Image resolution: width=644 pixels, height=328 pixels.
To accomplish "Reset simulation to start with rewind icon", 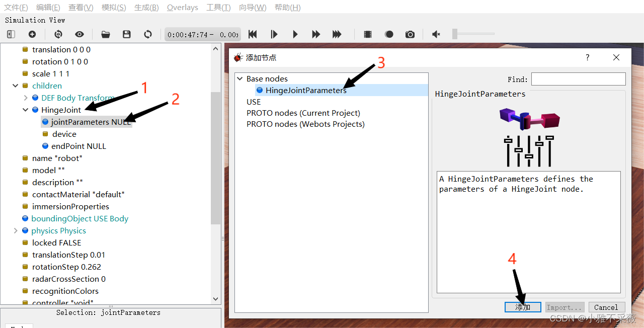I will tap(253, 34).
